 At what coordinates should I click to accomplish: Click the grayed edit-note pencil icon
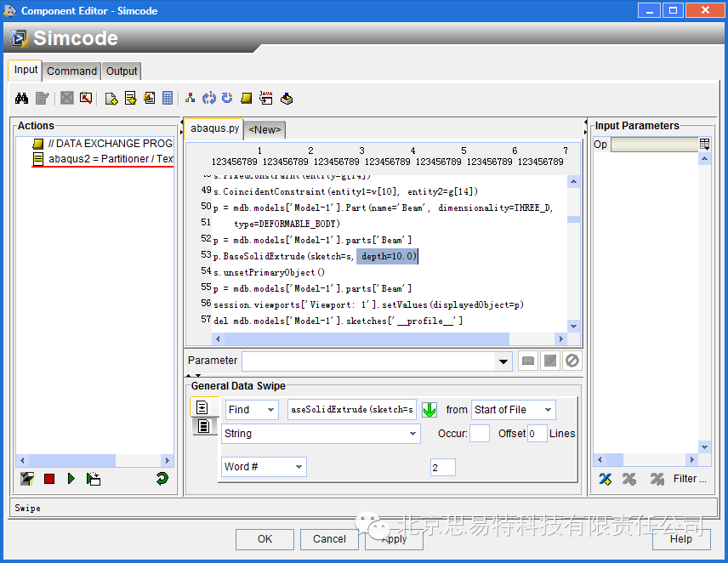pyautogui.click(x=43, y=99)
